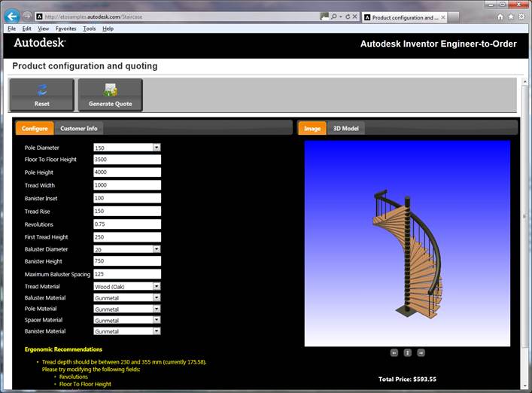This screenshot has width=532, height=393.
Task: Open the Edit menu
Action: coord(26,29)
